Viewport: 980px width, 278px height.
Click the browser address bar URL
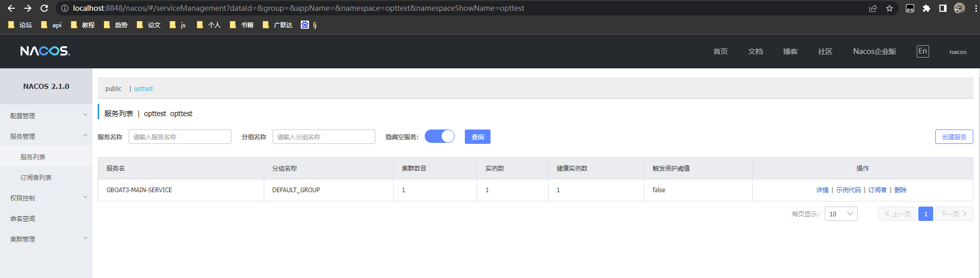[x=298, y=8]
